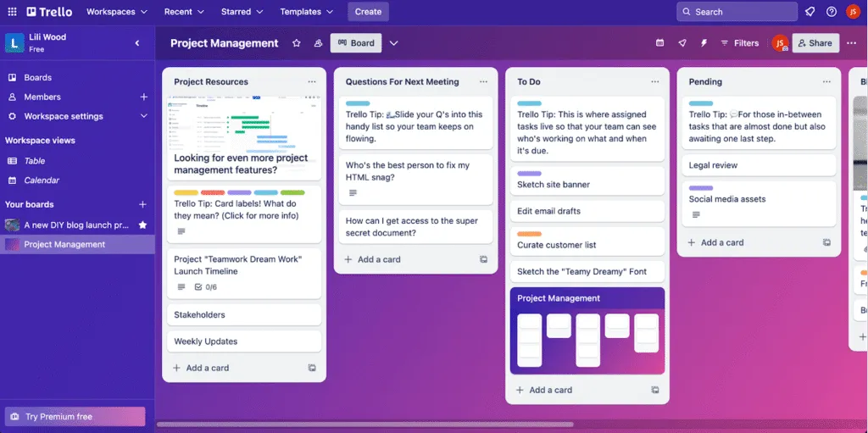The height and width of the screenshot is (433, 868).
Task: Open Project Resources list actions menu
Action: pyautogui.click(x=312, y=81)
